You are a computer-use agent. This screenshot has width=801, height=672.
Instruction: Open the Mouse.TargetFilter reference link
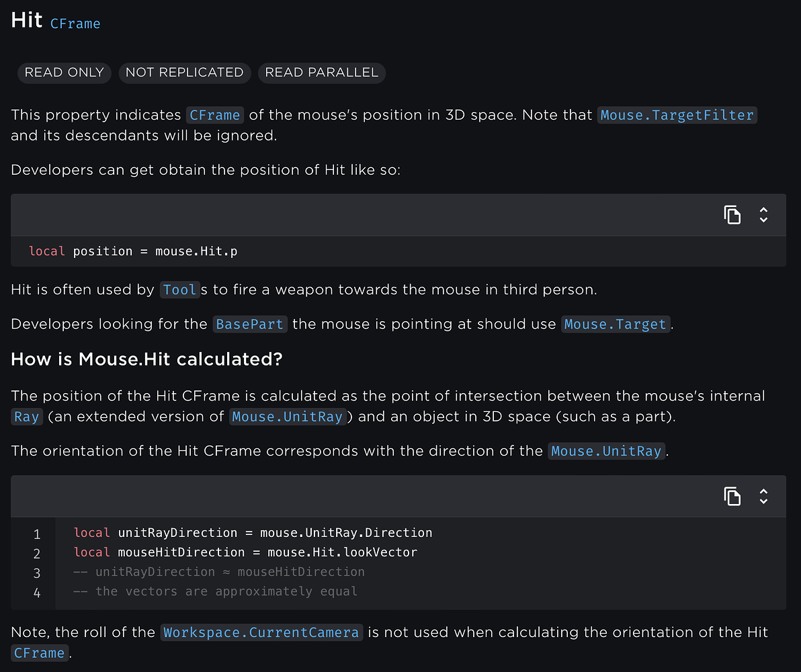tap(677, 115)
